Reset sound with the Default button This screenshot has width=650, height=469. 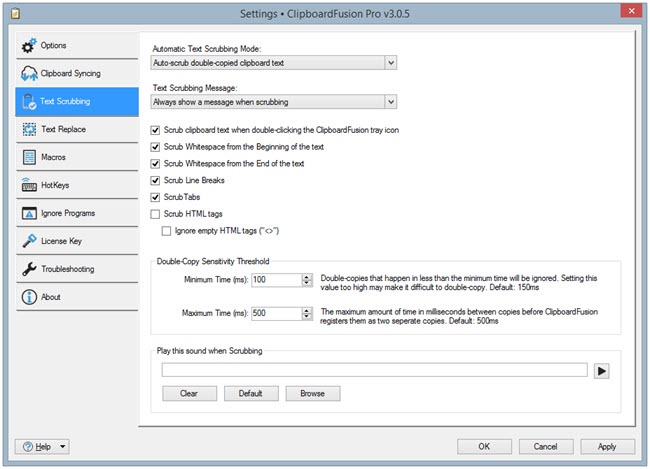click(x=251, y=394)
